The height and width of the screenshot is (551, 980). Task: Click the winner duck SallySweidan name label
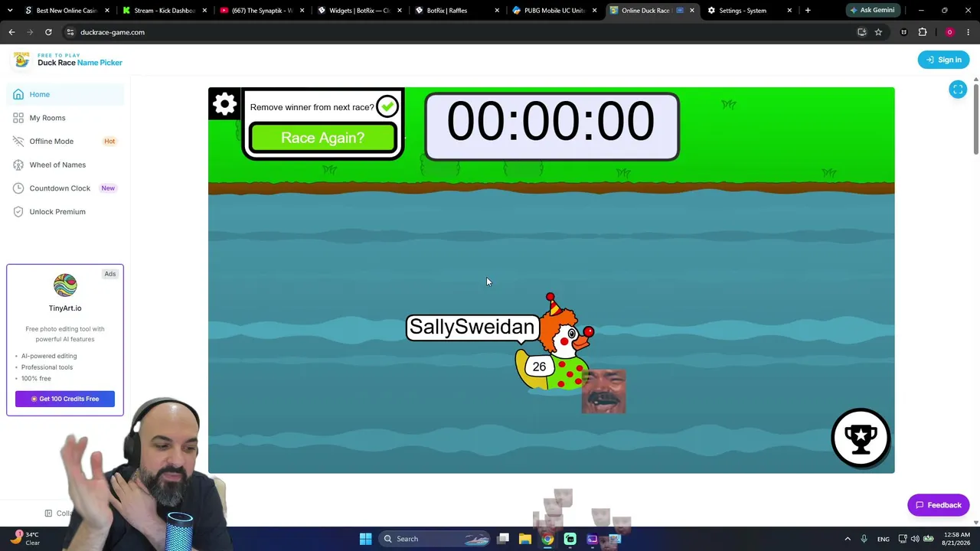pyautogui.click(x=472, y=327)
